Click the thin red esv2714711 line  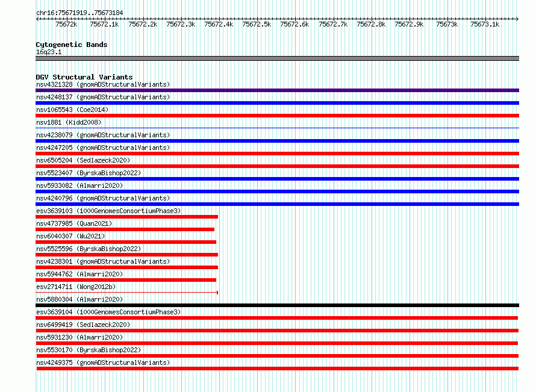pyautogui.click(x=127, y=293)
